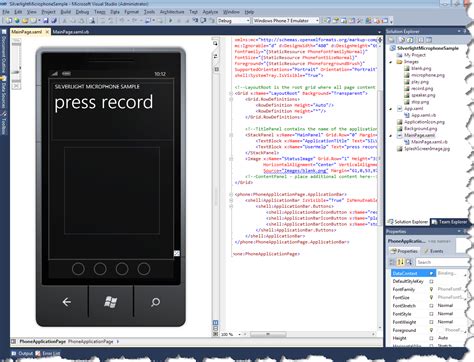Switch to the MainPage.xaml.vb tab

[71, 32]
